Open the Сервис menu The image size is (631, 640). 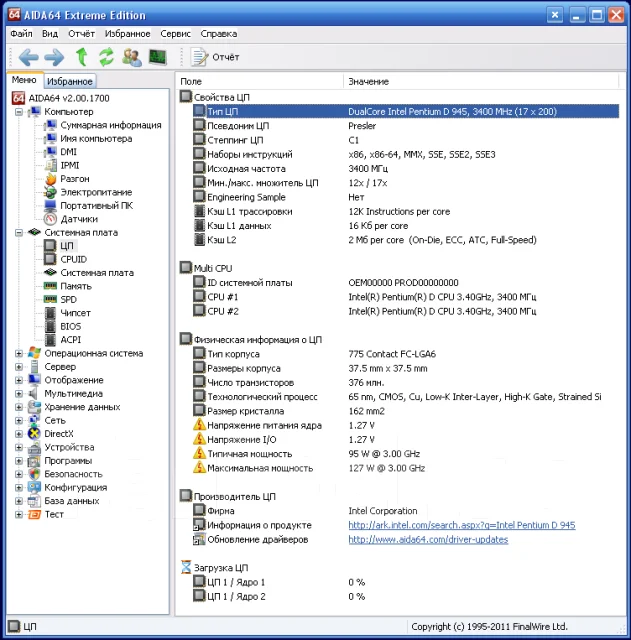[175, 33]
